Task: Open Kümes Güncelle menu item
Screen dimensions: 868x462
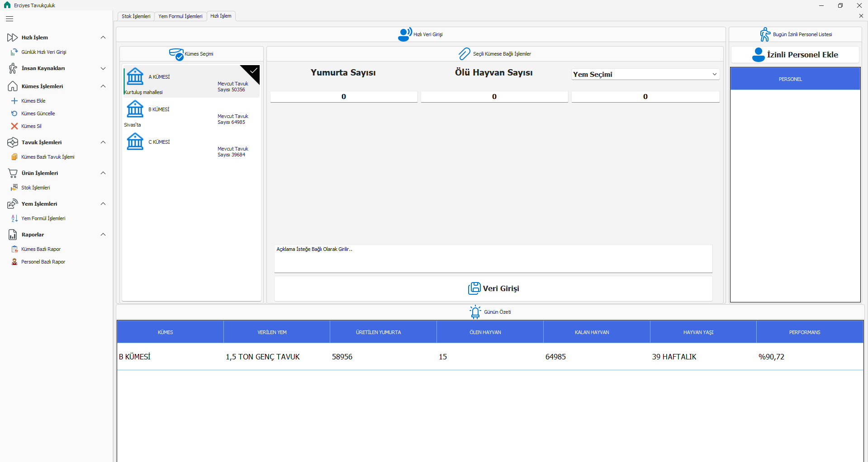Action: 38,113
